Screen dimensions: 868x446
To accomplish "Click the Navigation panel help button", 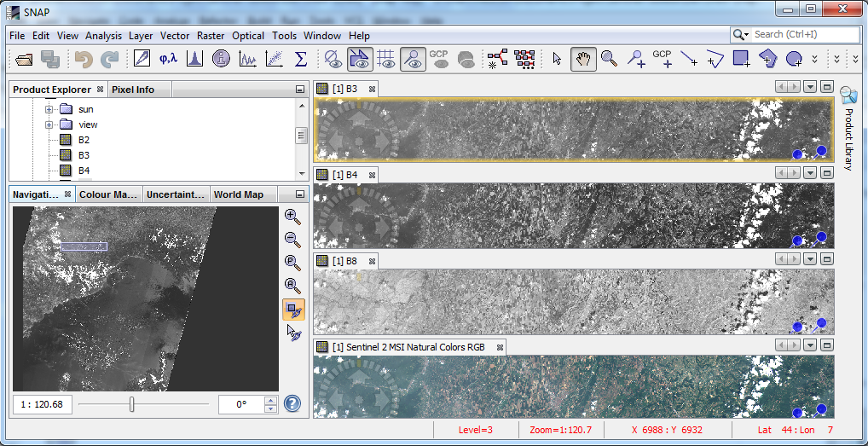I will pyautogui.click(x=292, y=403).
